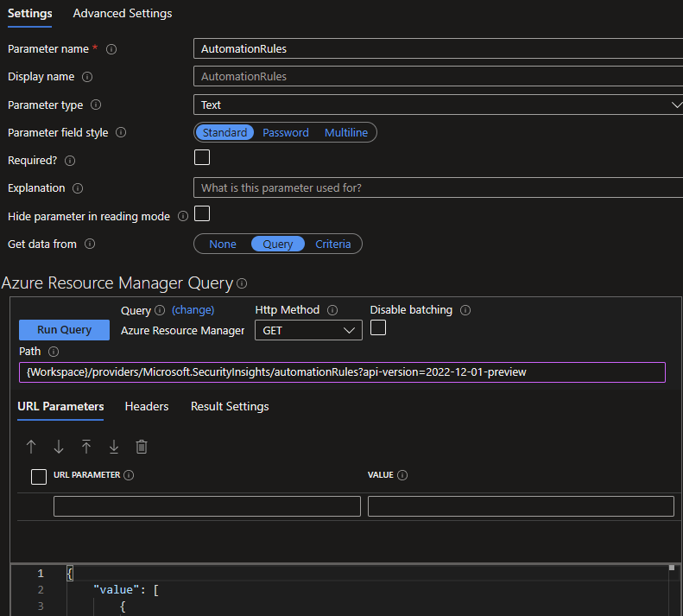Screen dimensions: 683x616
Task: Click the info icon next to Http Method
Action: tap(332, 310)
